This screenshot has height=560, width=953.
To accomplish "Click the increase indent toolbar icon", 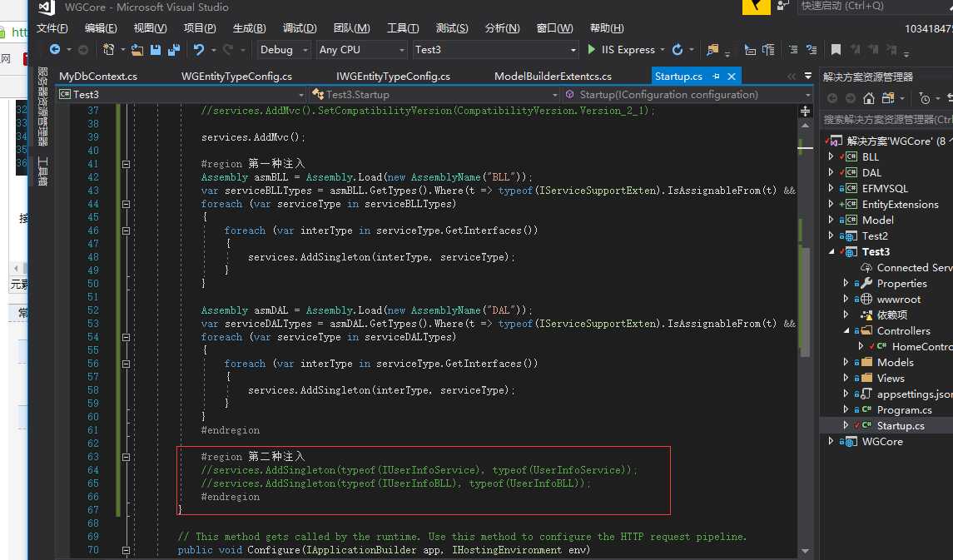I will (812, 50).
